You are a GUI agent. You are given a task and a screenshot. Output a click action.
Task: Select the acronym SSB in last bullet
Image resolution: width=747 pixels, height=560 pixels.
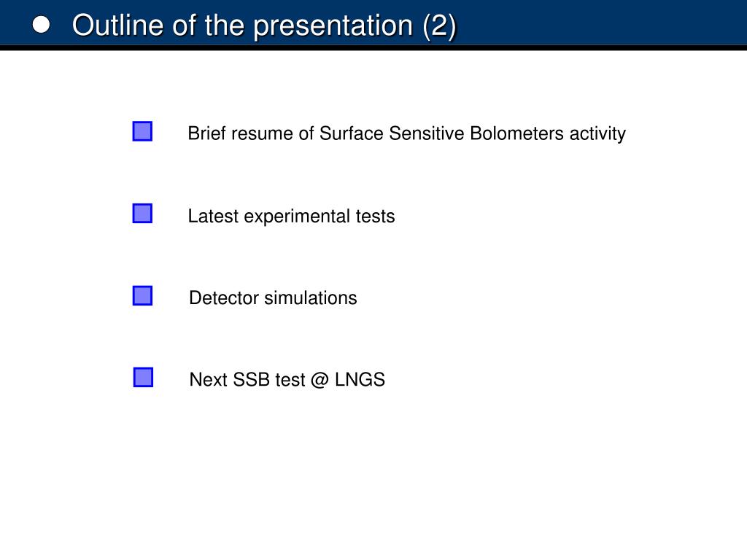(251, 380)
